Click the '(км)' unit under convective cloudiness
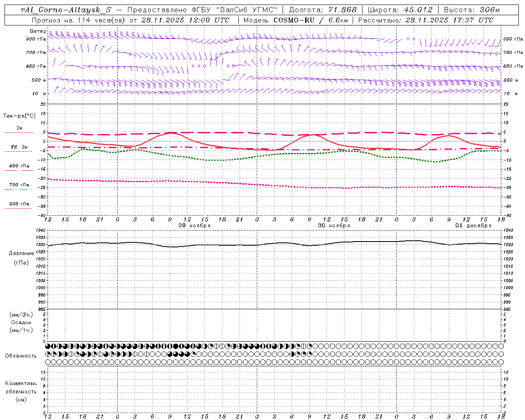The height and width of the screenshot is (420, 525). click(x=21, y=399)
